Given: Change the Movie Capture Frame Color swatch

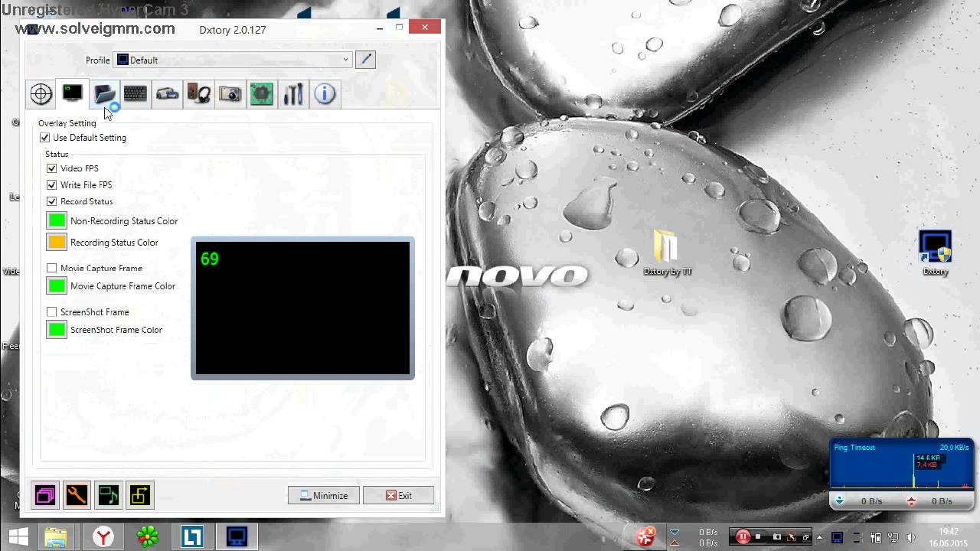Looking at the screenshot, I should (x=57, y=286).
